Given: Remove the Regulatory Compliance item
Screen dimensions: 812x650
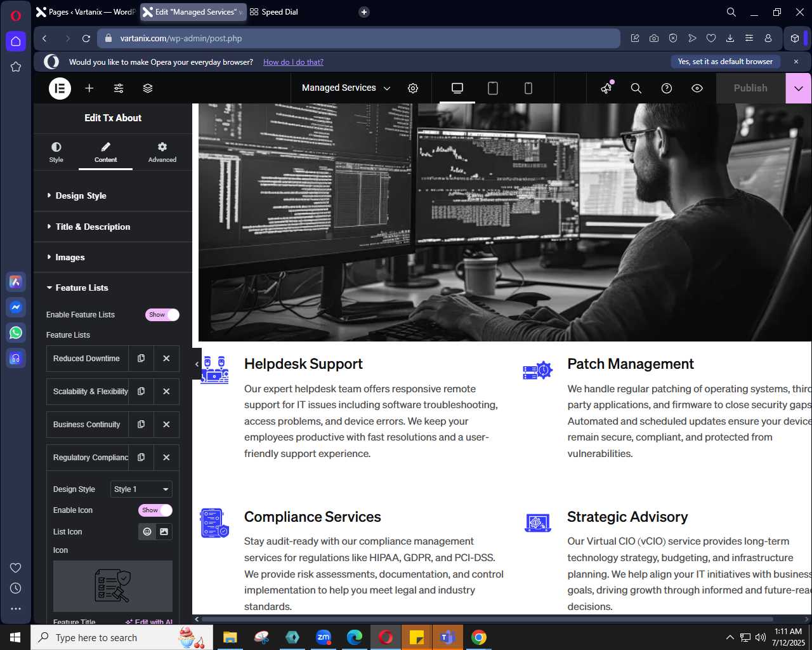Looking at the screenshot, I should click(x=166, y=458).
